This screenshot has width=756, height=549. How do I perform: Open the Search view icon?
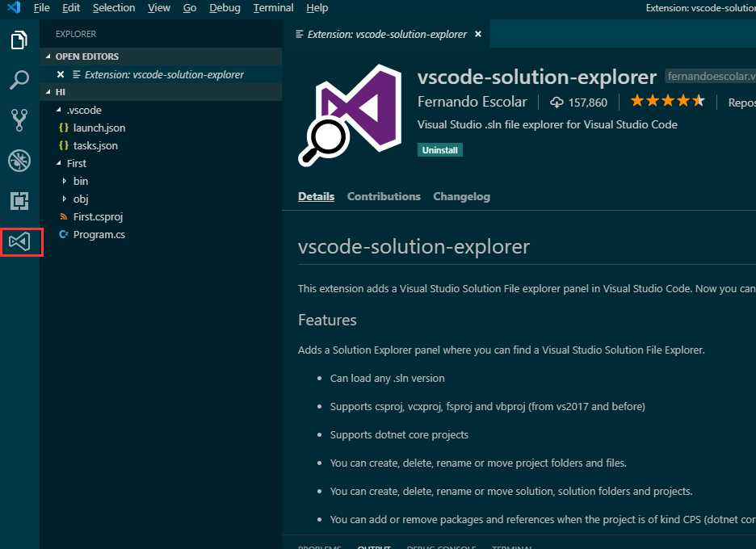tap(19, 80)
